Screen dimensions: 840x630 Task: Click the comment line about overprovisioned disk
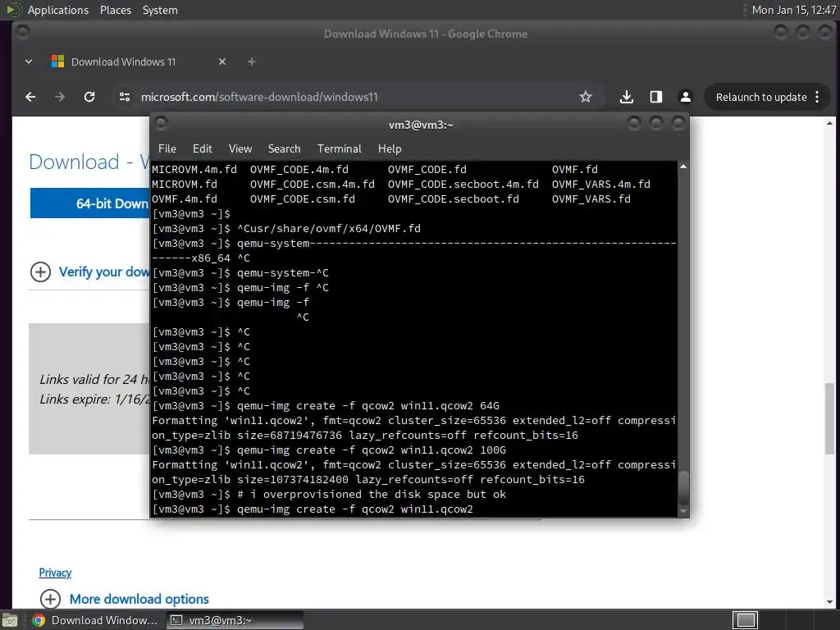[x=329, y=494]
